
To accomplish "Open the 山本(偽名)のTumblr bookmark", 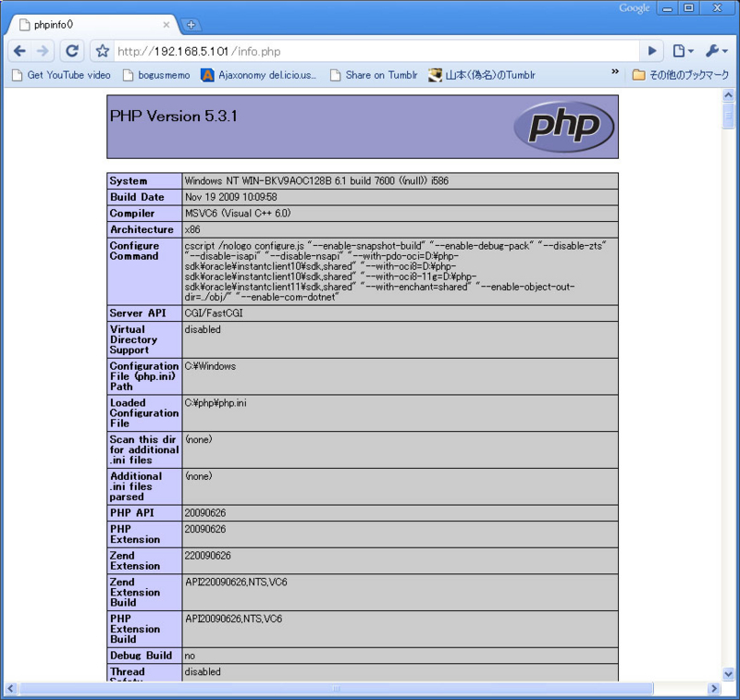I will click(482, 75).
